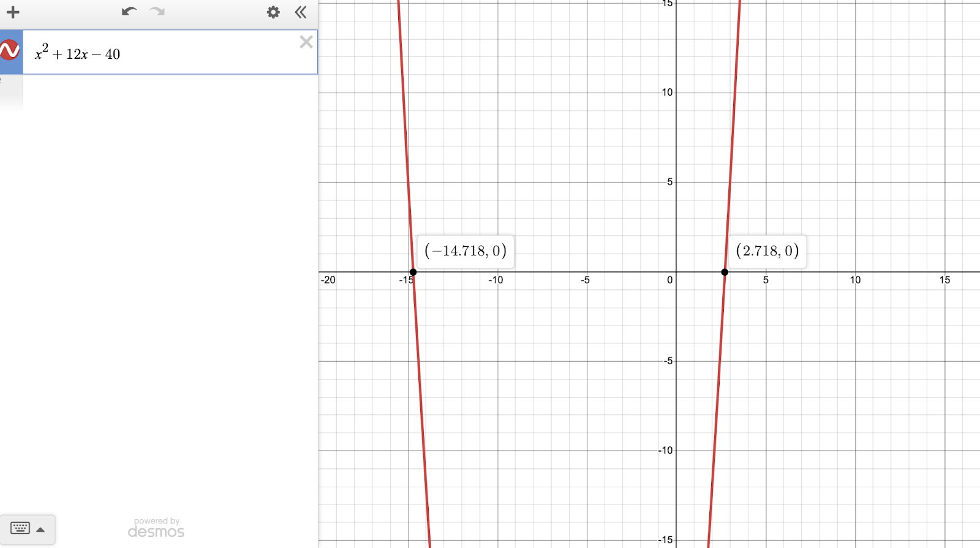Viewport: 980px width, 548px height.
Task: Open the graph settings gear
Action: coord(273,12)
